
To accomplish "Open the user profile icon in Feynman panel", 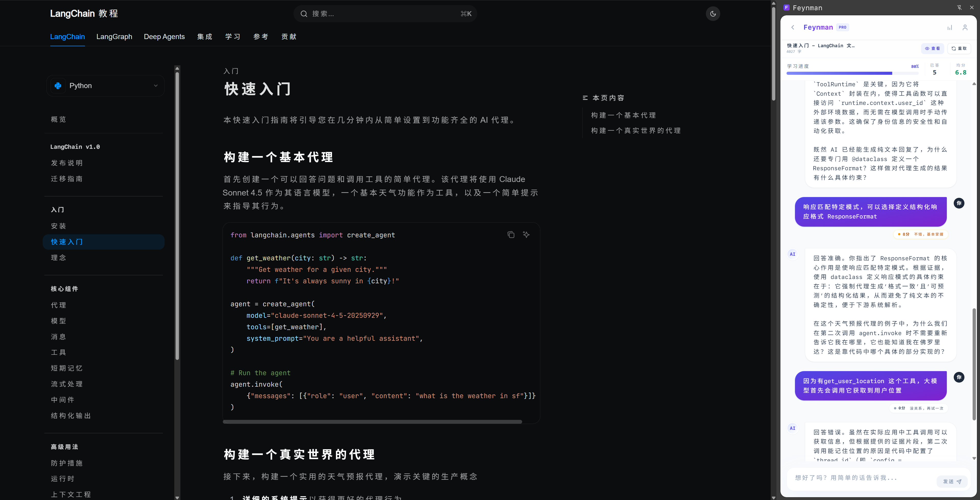I will click(965, 27).
